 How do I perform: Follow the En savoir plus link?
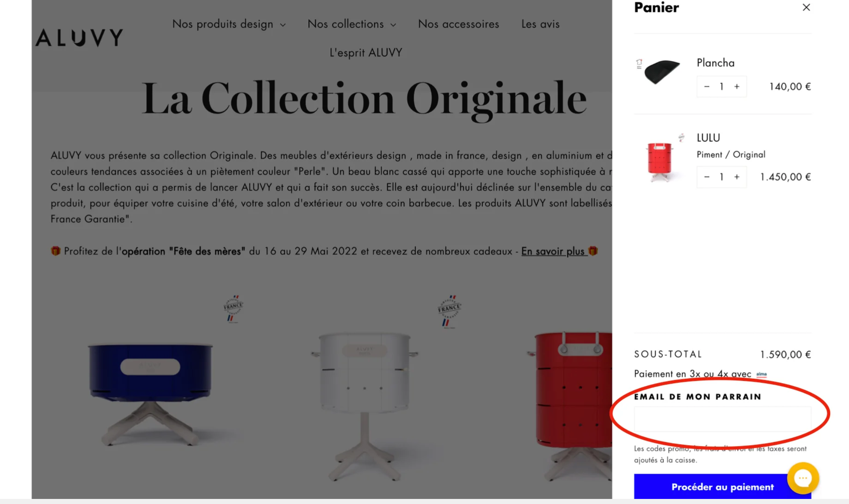coord(553,251)
